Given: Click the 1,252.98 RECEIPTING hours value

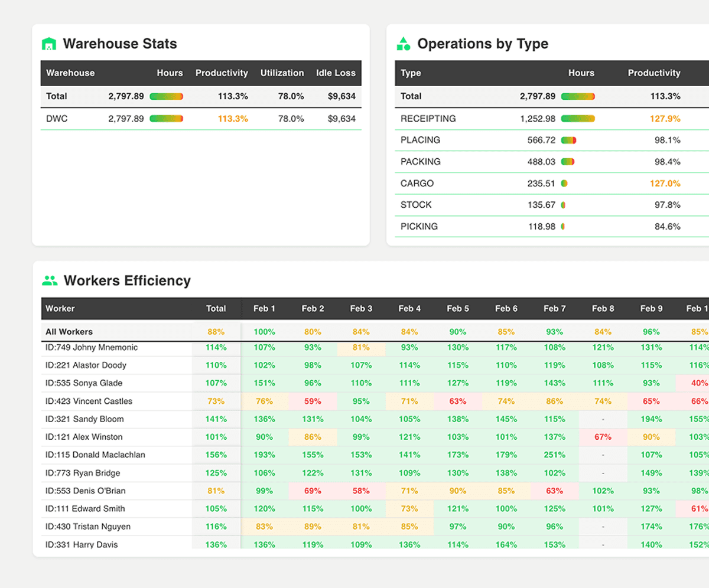Looking at the screenshot, I should click(538, 119).
